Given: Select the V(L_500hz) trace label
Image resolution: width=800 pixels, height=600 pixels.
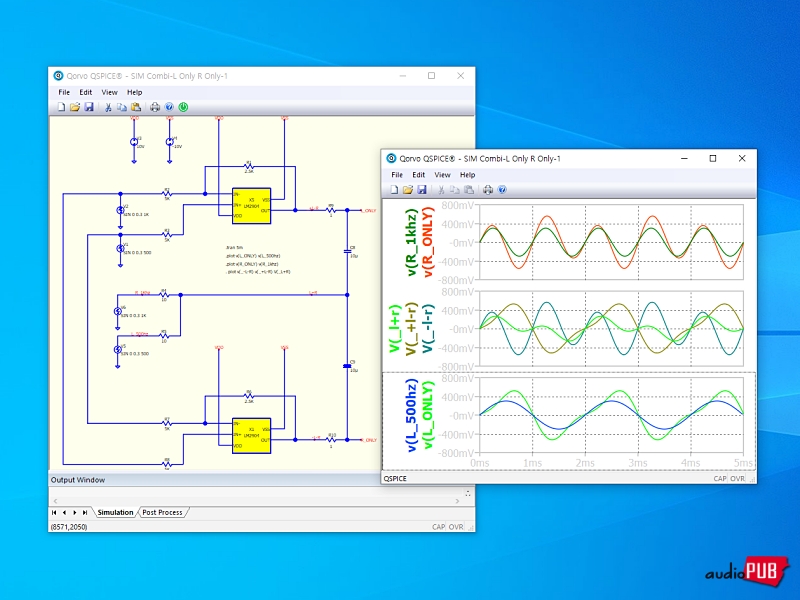Looking at the screenshot, I should 411,416.
